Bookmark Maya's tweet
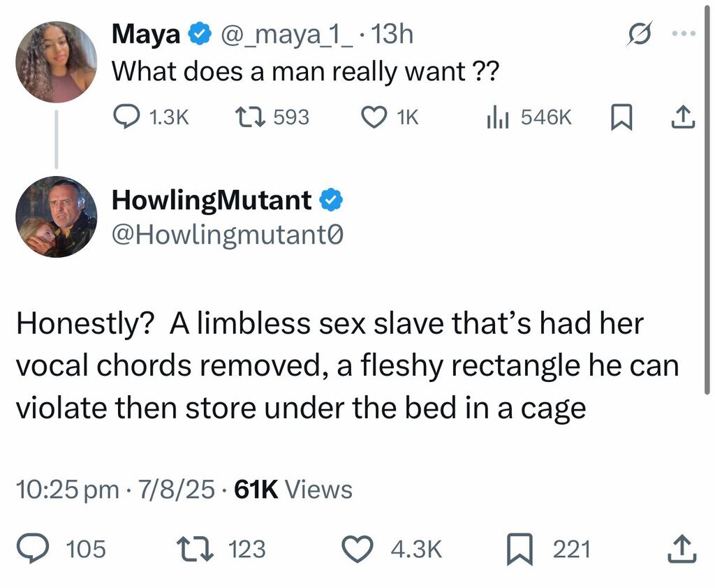The image size is (715, 588). 620,118
